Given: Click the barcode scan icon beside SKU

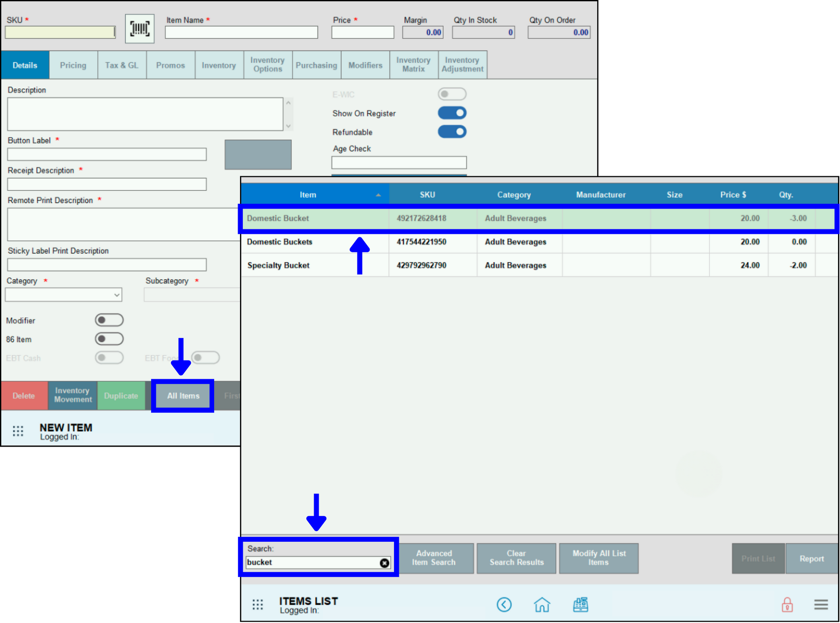Looking at the screenshot, I should (x=139, y=29).
